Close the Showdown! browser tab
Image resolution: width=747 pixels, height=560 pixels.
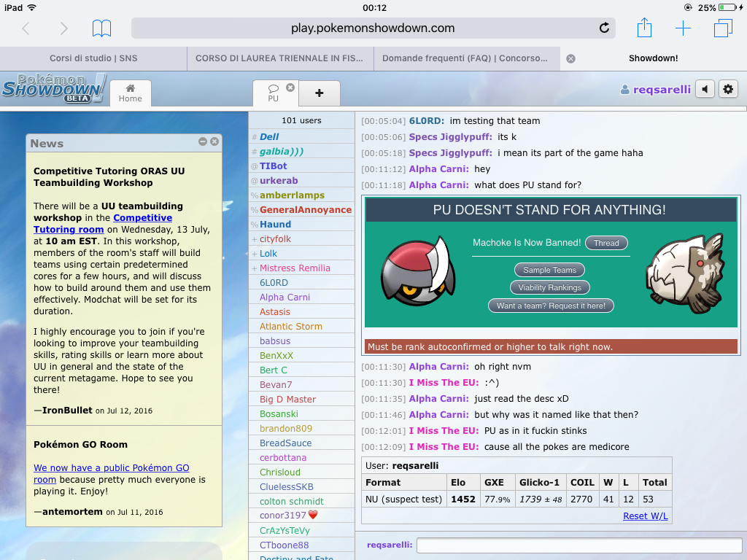coord(570,58)
